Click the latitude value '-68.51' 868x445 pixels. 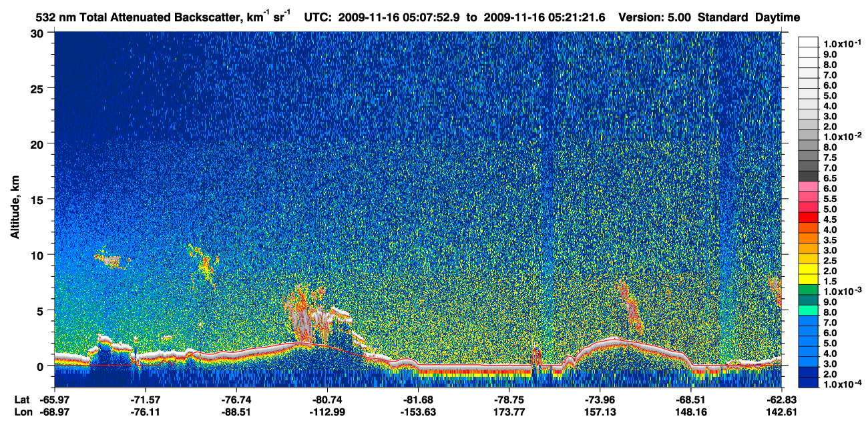tap(690, 400)
